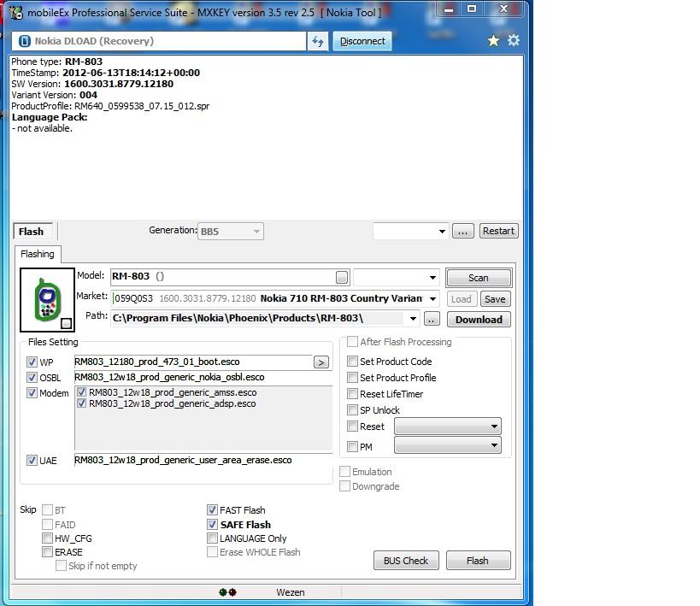Click the phone image thumbnail
This screenshot has width=700, height=606.
[x=47, y=300]
